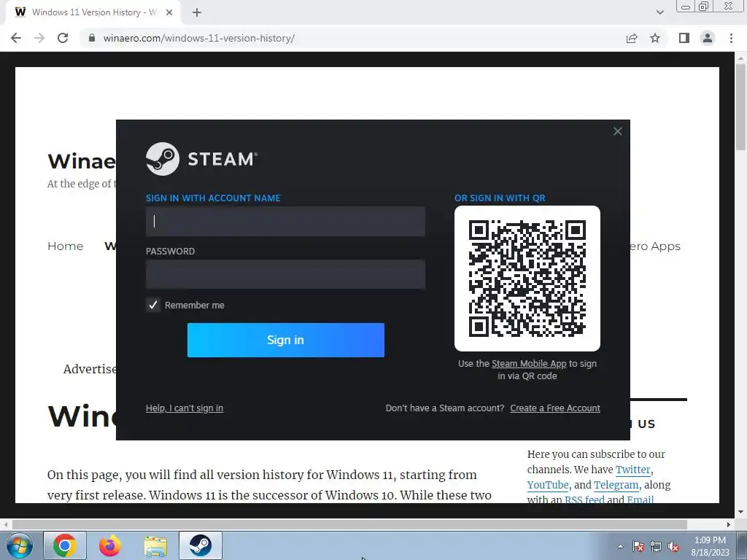Click the Steam logo in dialog
The height and width of the screenshot is (560, 747).
coord(201,159)
